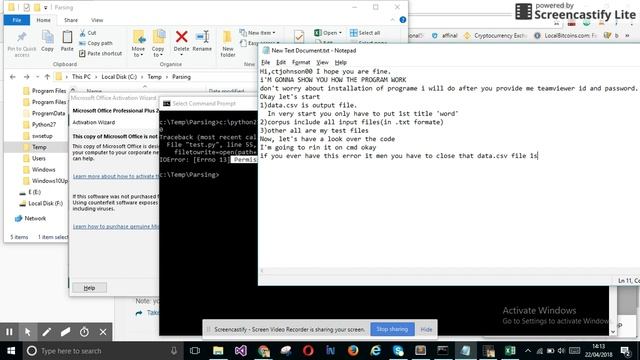Open the Windows Start menu

[x=11, y=351]
